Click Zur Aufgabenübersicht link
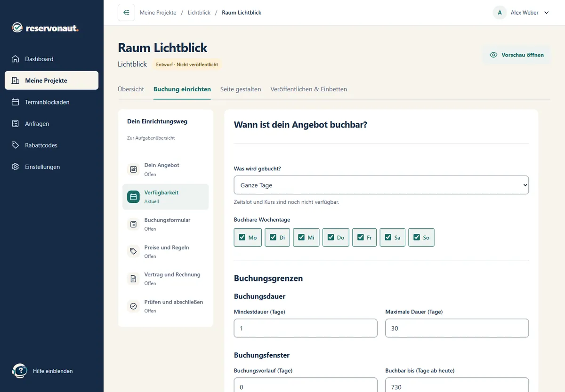This screenshot has width=565, height=392. [x=151, y=138]
